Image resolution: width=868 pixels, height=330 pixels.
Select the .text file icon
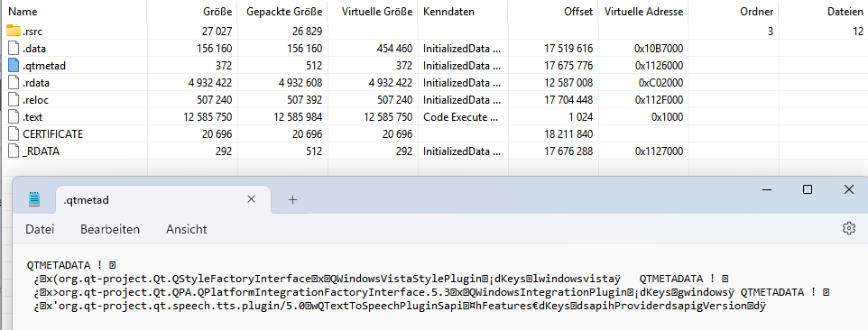[x=14, y=117]
